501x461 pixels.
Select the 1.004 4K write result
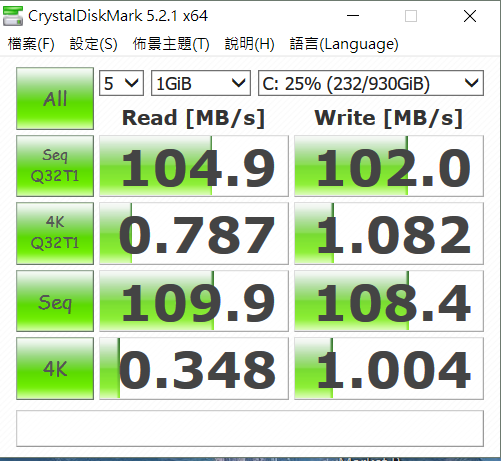pos(389,368)
